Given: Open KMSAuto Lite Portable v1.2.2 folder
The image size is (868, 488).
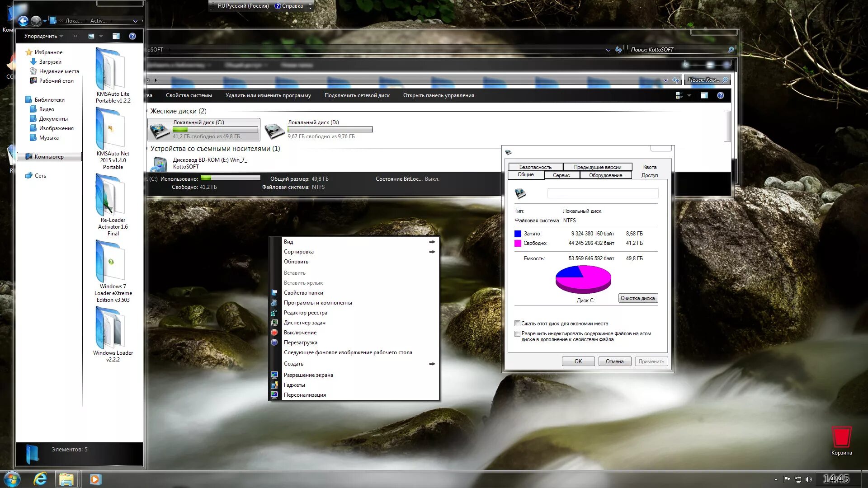Looking at the screenshot, I should click(x=113, y=76).
